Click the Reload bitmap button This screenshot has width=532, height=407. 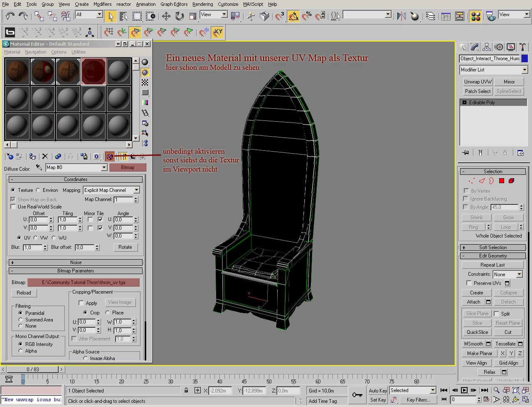pyautogui.click(x=24, y=293)
